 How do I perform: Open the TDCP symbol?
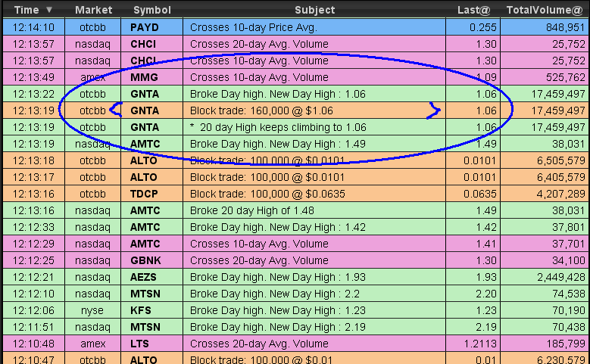[145, 194]
